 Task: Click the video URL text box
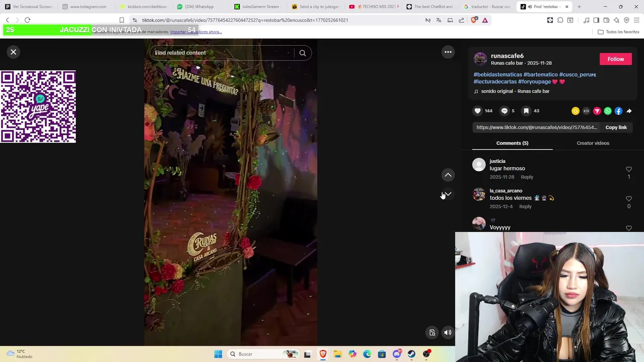536,128
